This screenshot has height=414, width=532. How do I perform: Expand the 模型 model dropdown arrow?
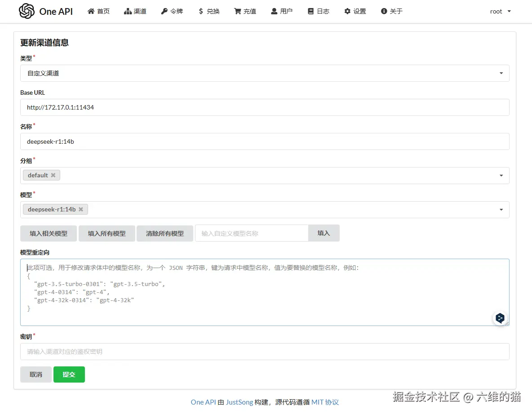point(501,210)
